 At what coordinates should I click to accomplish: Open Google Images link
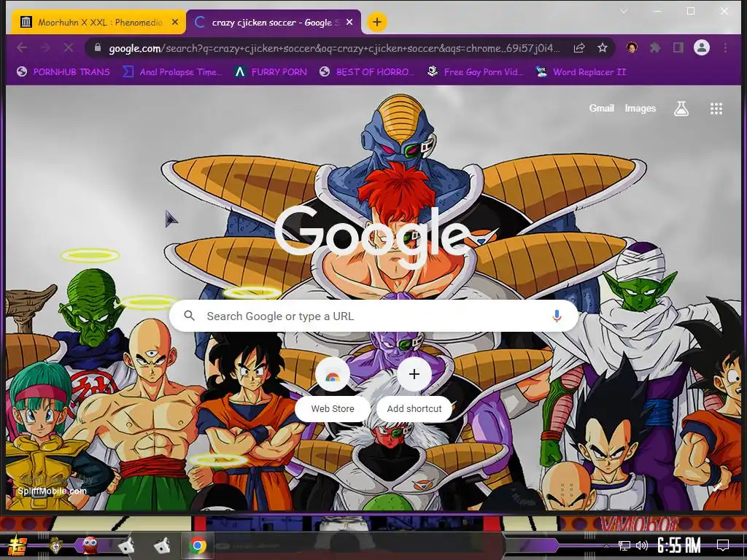(x=640, y=108)
